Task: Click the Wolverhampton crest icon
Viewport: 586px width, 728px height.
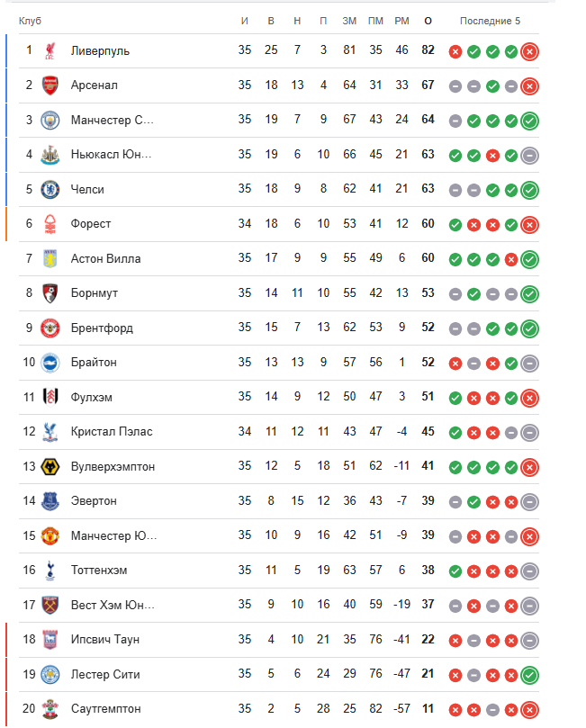Action: [50, 467]
